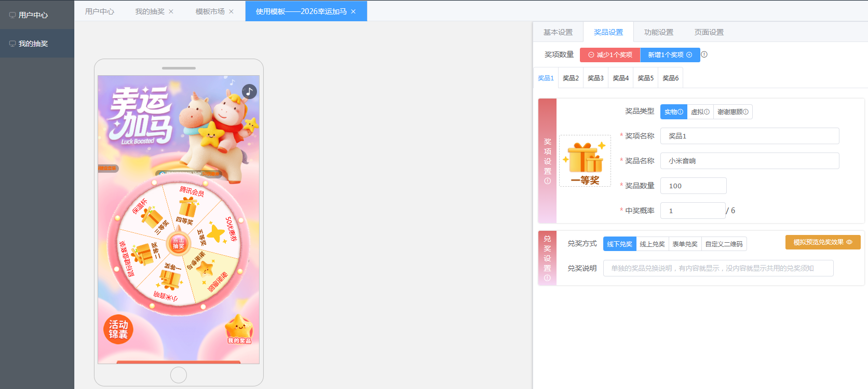Open the 奖品3 tab
Image resolution: width=868 pixels, height=389 pixels.
click(595, 78)
